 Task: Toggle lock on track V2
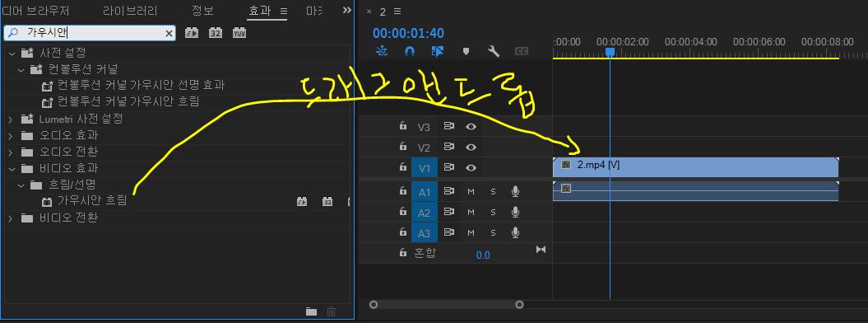click(x=403, y=147)
